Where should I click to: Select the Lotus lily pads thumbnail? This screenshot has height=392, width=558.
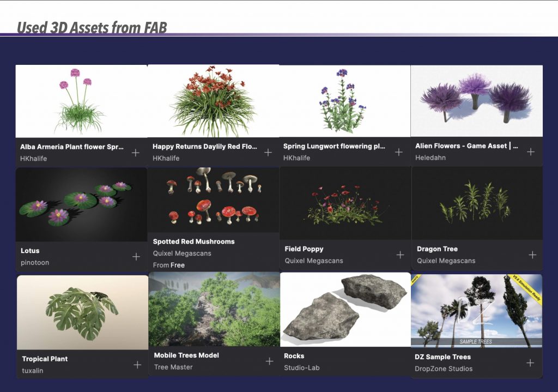point(81,204)
